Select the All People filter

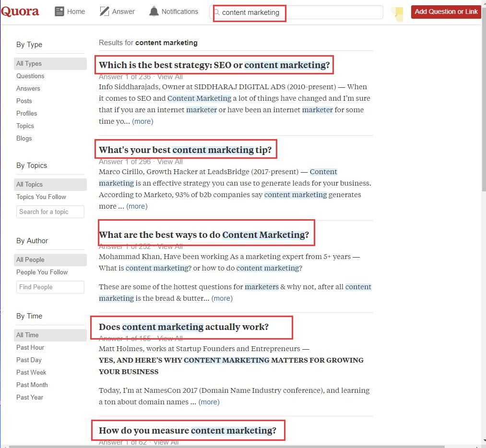[x=50, y=259]
